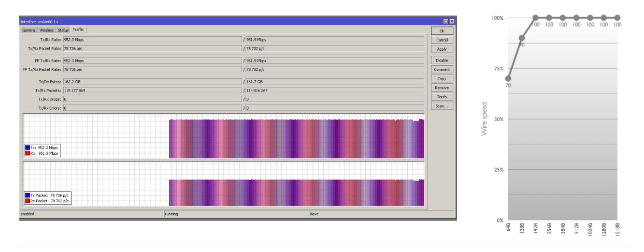Click the Tx Bytes field showing 162.2 GB

pos(152,82)
